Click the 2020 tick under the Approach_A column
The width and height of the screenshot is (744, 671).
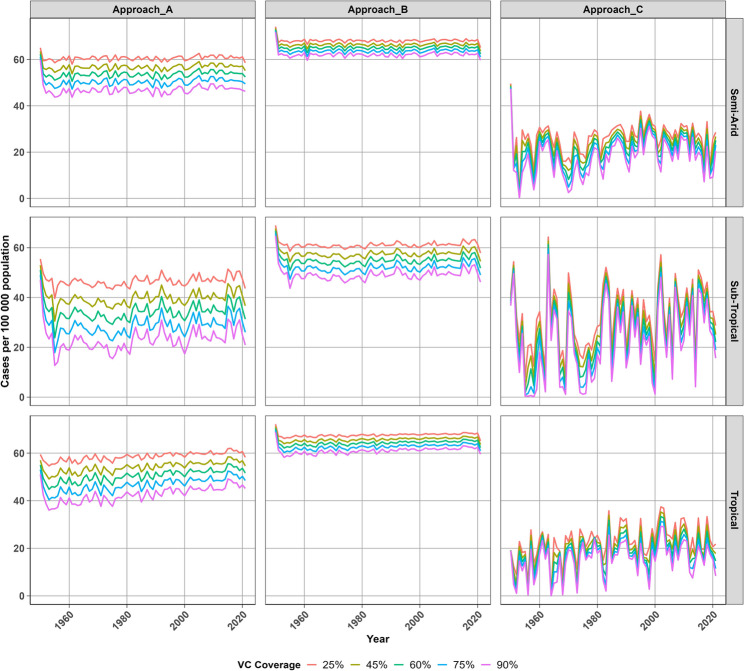(237, 620)
